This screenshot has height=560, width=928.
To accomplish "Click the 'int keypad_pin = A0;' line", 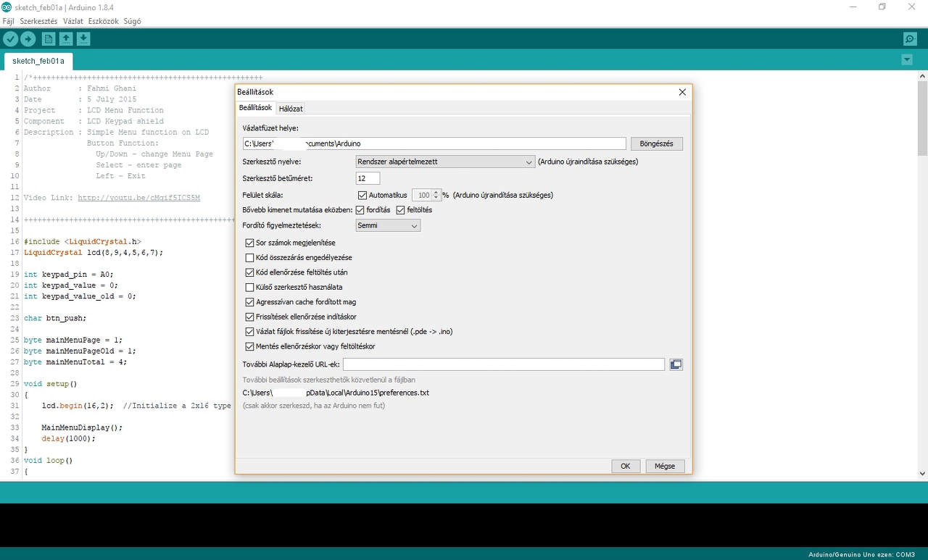I will [68, 275].
